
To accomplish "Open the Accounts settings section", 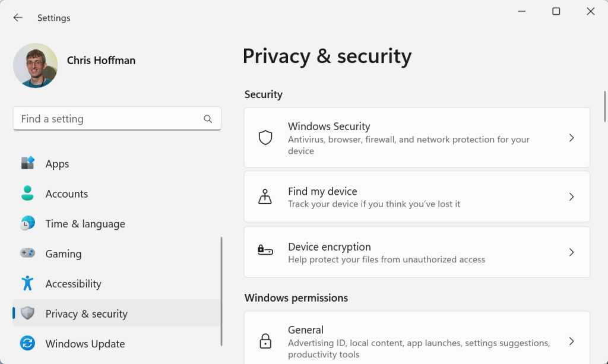I will tap(66, 194).
